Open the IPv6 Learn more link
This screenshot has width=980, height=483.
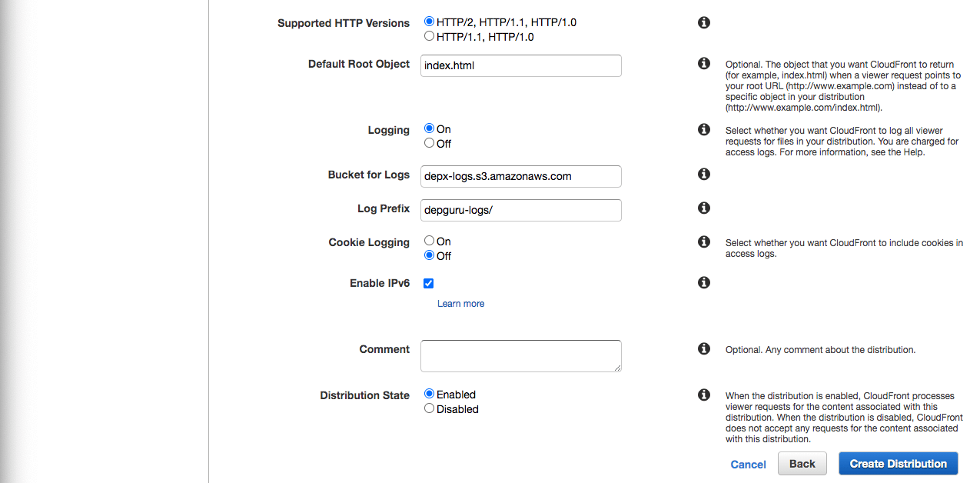coord(460,304)
